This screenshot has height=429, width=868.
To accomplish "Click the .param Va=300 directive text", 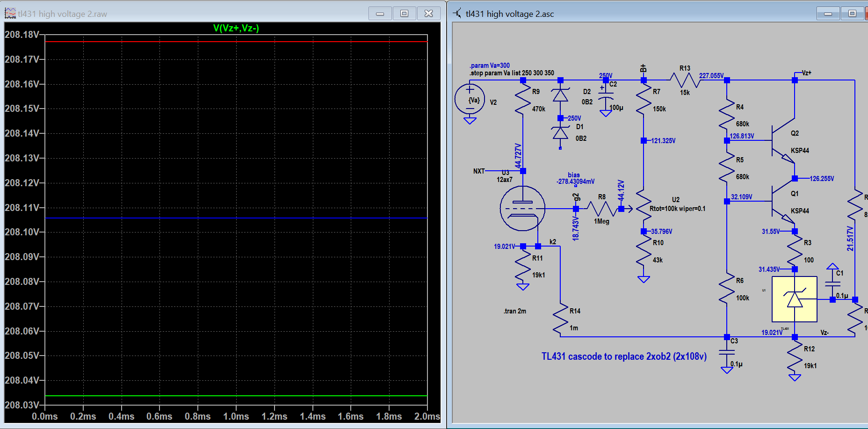I will [490, 65].
